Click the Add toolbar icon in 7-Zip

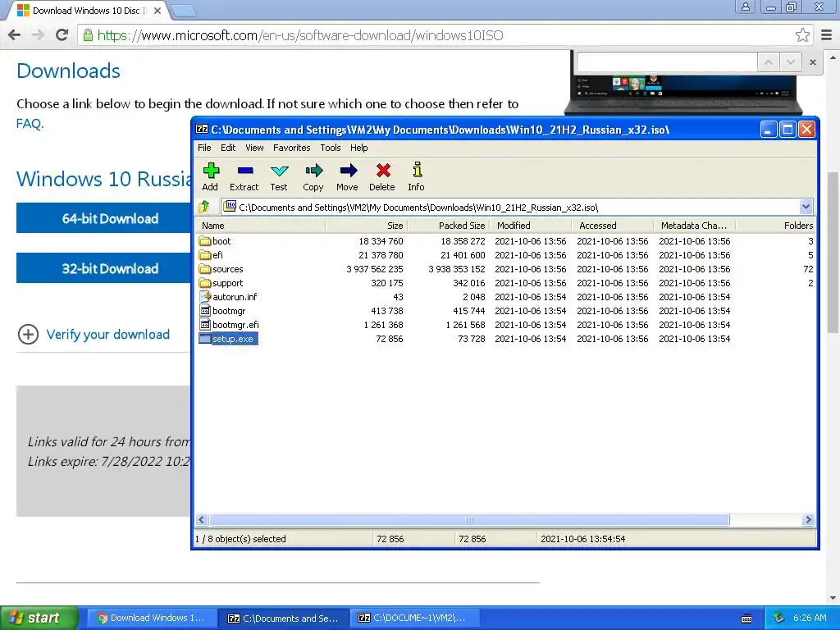(211, 171)
